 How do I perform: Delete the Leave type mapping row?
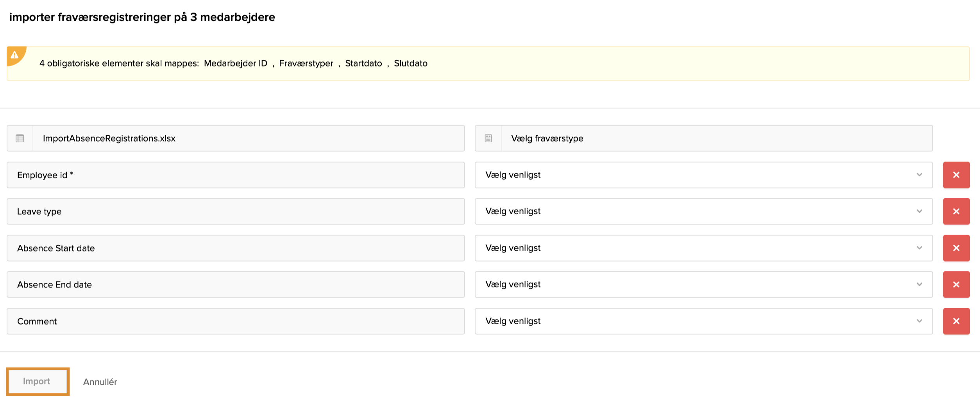[x=956, y=211]
